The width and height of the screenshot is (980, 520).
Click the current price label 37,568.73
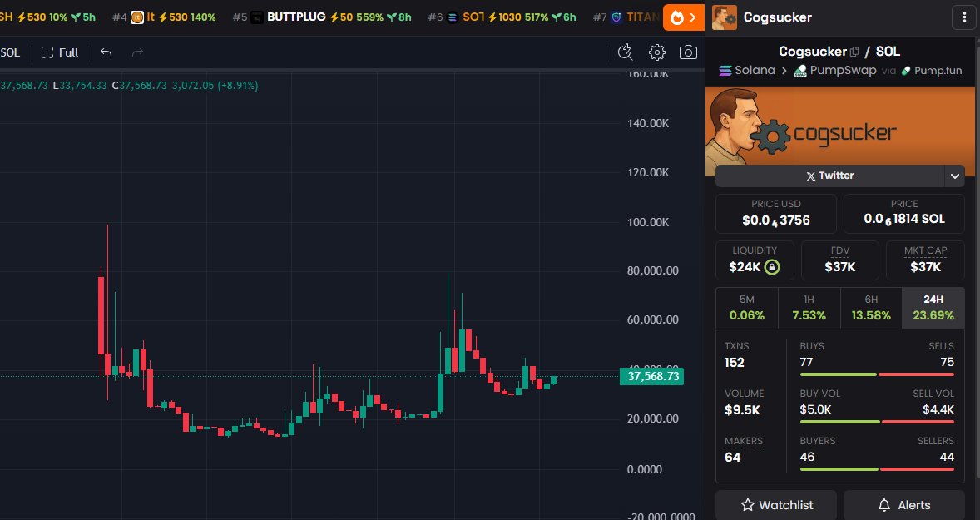click(x=651, y=376)
